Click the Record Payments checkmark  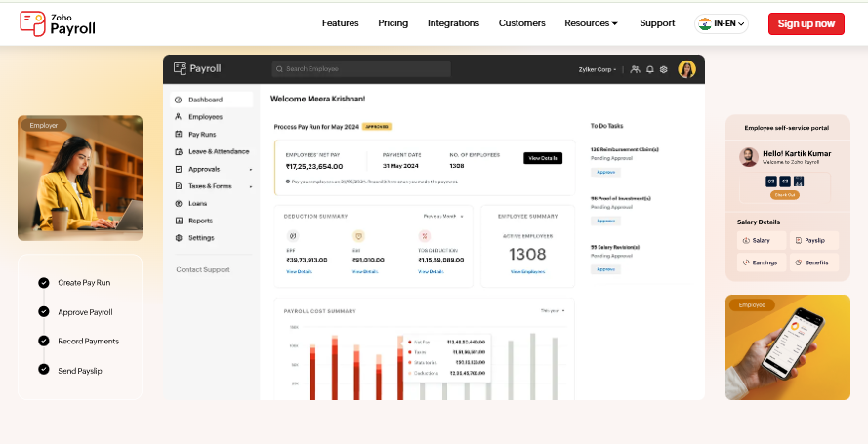[x=44, y=341]
